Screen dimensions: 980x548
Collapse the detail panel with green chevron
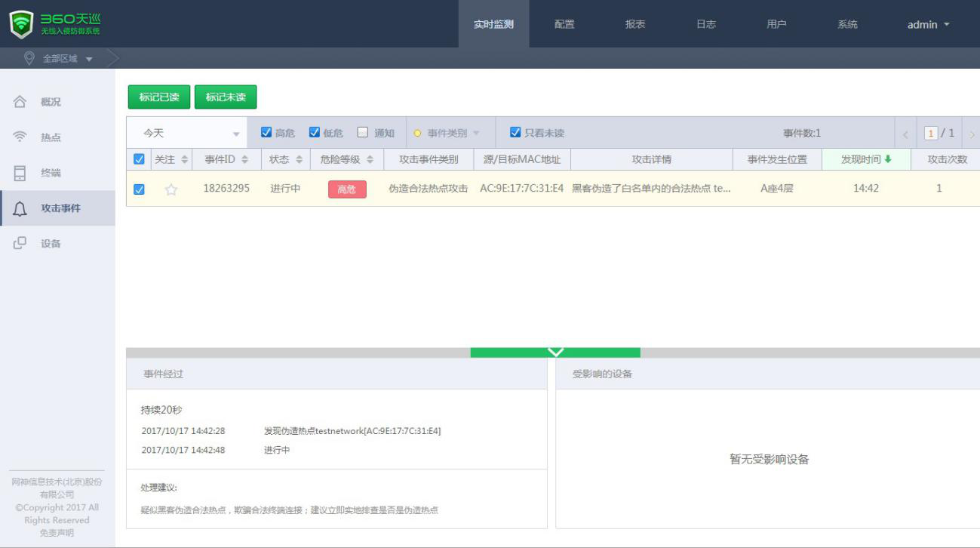pyautogui.click(x=555, y=353)
